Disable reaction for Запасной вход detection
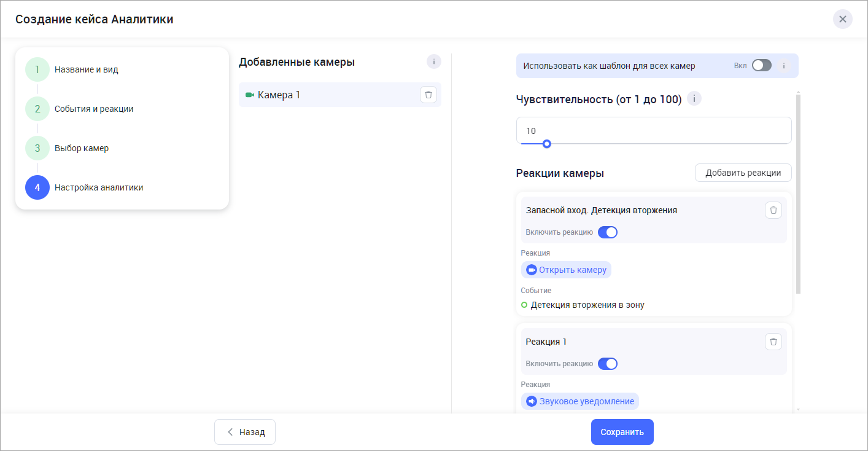The image size is (868, 451). point(607,232)
